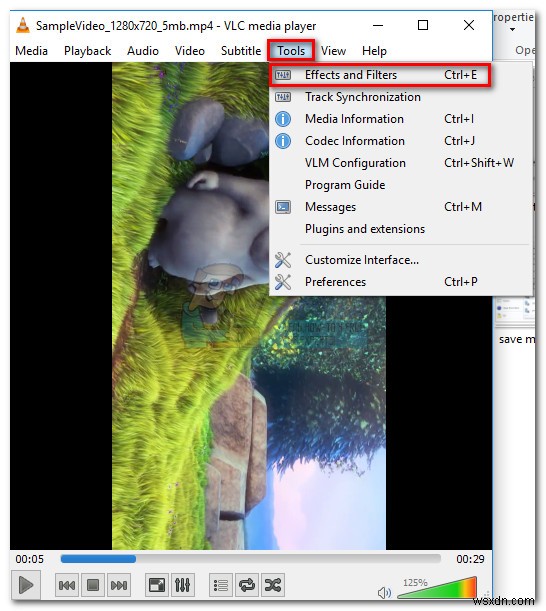Open Media Information from Tools

pyautogui.click(x=400, y=119)
